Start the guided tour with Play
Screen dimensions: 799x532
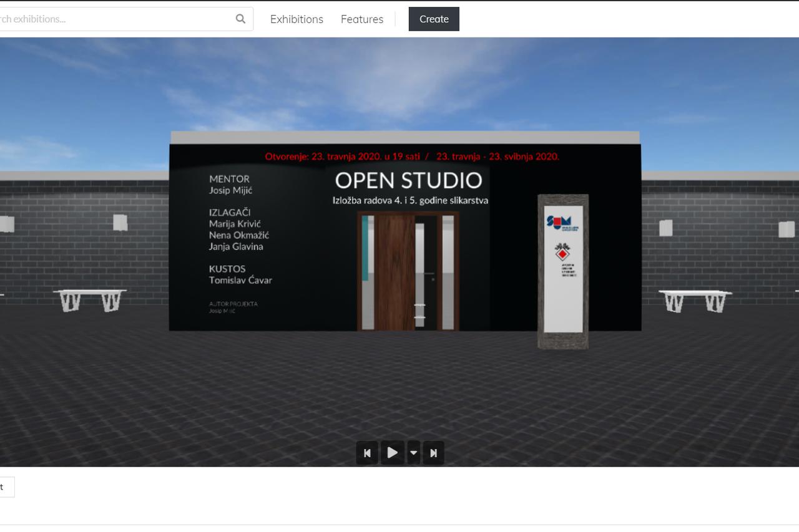tap(392, 453)
